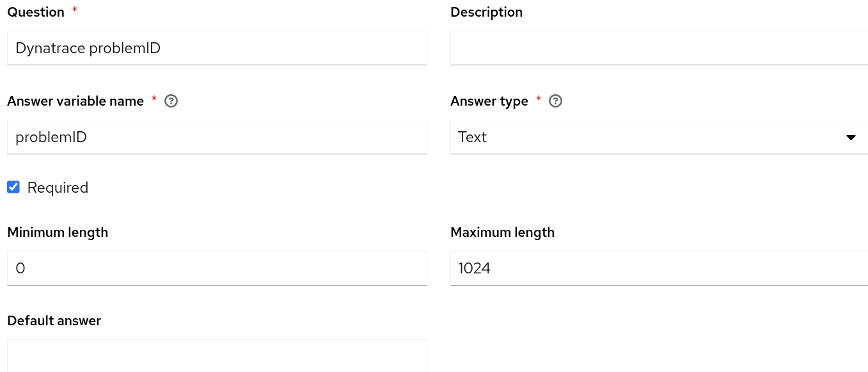Image resolution: width=868 pixels, height=372 pixels.
Task: Click into the empty Description field
Action: point(659,48)
